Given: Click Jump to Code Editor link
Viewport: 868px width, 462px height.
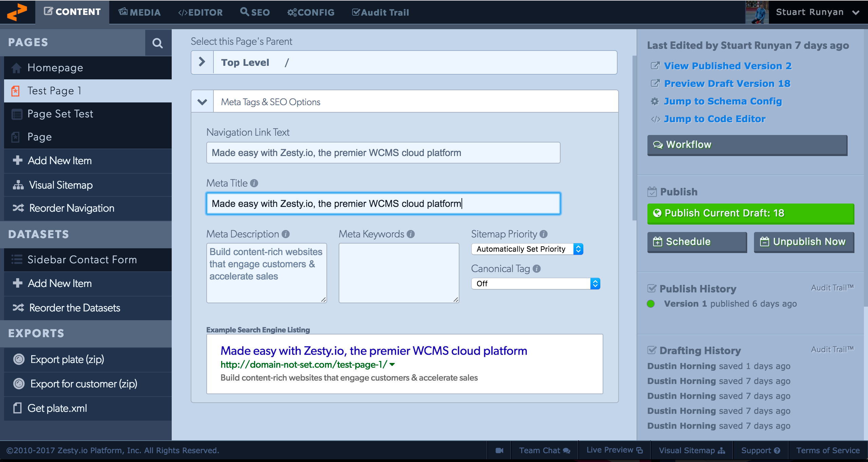Looking at the screenshot, I should point(715,119).
